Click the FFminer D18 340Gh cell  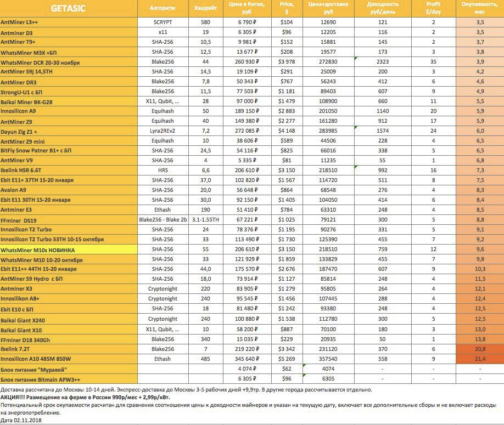[69, 339]
